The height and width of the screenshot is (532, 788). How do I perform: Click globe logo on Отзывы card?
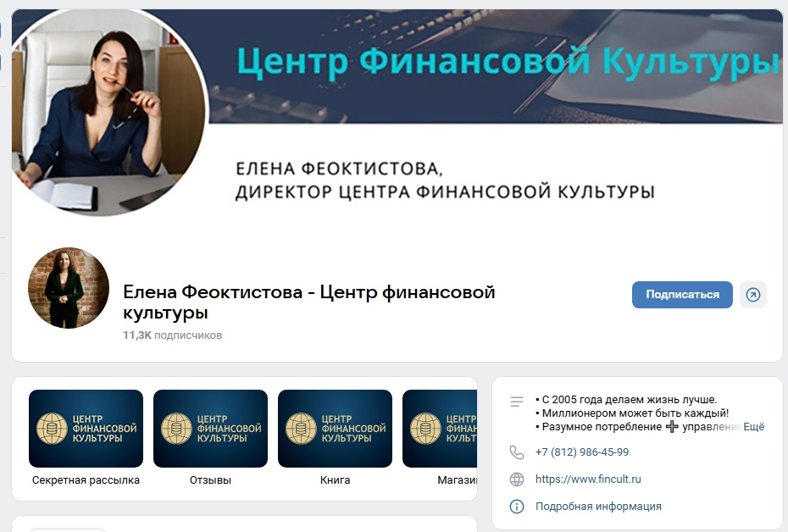[176, 429]
